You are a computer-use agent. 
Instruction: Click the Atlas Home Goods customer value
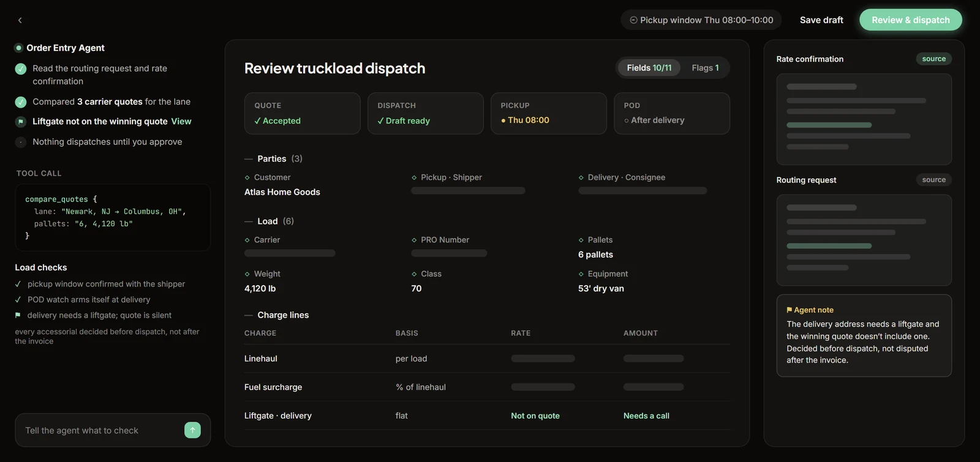point(282,192)
